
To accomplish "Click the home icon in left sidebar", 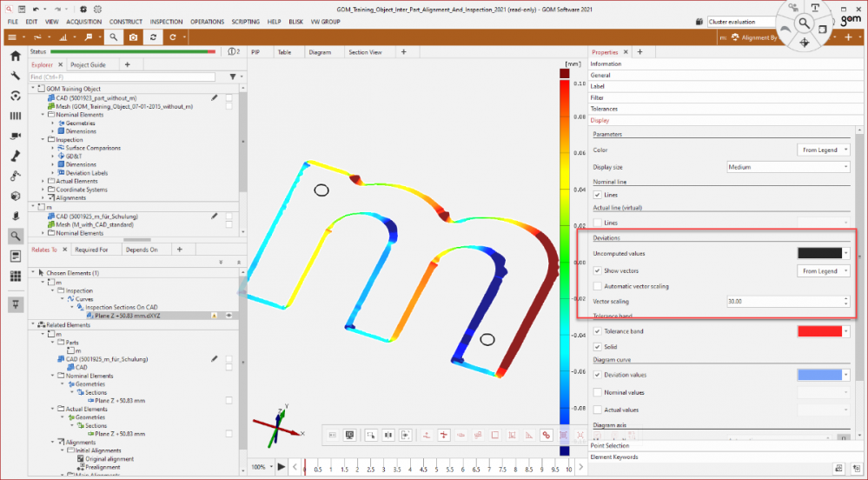I will [15, 57].
